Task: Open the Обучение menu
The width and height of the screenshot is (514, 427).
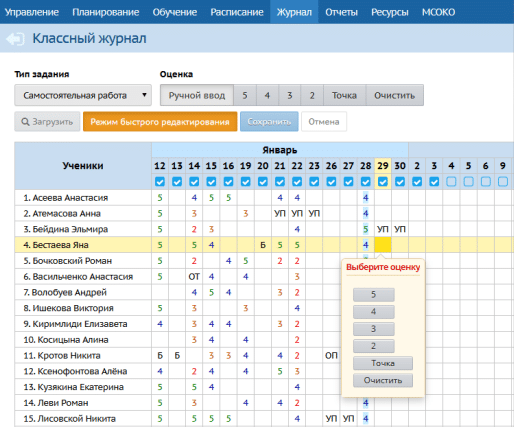Action: (x=175, y=12)
